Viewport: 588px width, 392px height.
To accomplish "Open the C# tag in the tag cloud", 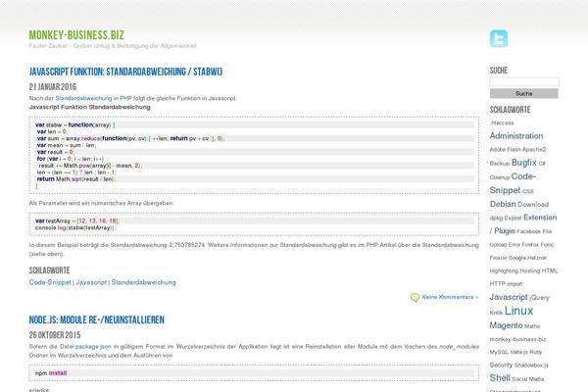I will coord(542,164).
